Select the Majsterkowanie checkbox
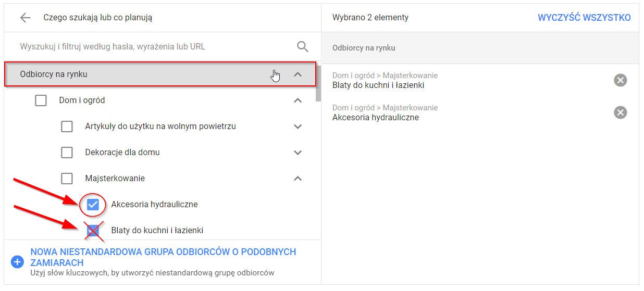 [67, 179]
